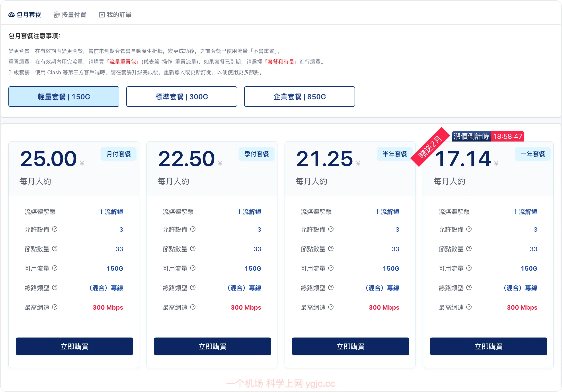Screen dimensions: 562x392
Task: Click 立即購買 under the 22.50 quarterly plan
Action: 213,346
